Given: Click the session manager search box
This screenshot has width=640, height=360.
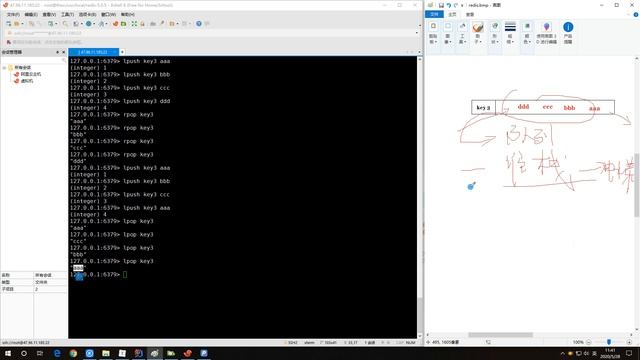Looking at the screenshot, I should (33, 60).
